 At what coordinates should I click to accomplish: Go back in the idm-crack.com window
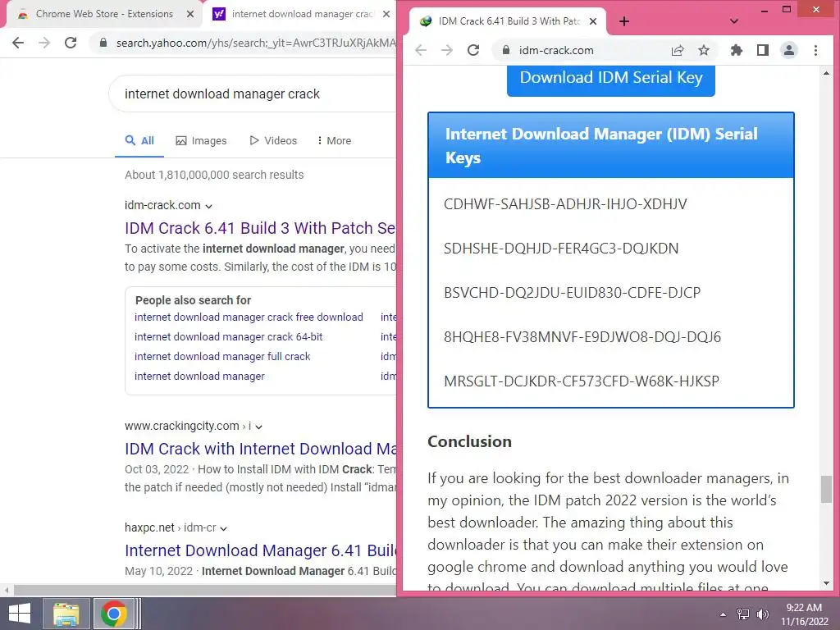[x=421, y=50]
